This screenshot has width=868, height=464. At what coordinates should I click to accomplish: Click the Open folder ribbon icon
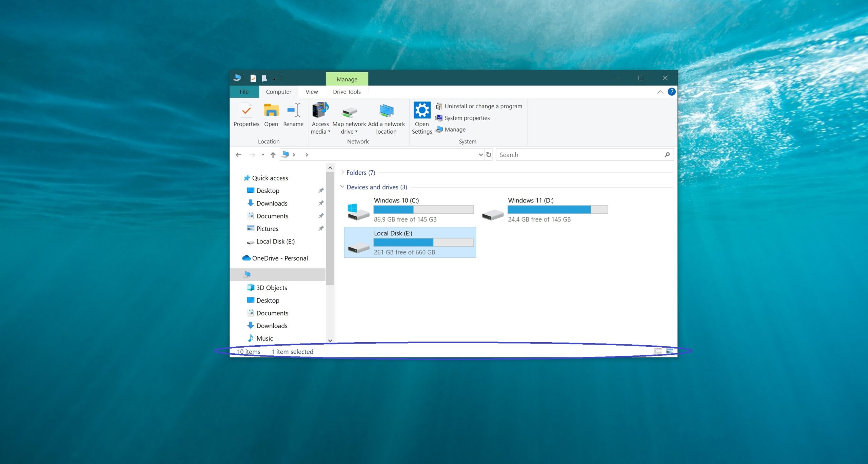[x=271, y=115]
